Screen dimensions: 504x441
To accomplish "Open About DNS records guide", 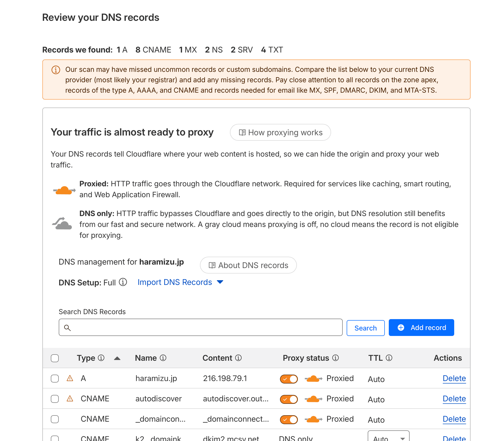I will click(x=248, y=265).
